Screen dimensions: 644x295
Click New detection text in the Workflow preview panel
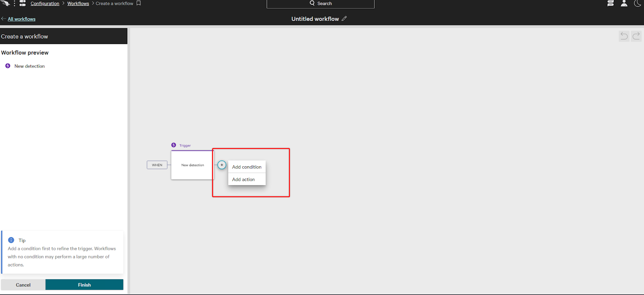point(29,66)
